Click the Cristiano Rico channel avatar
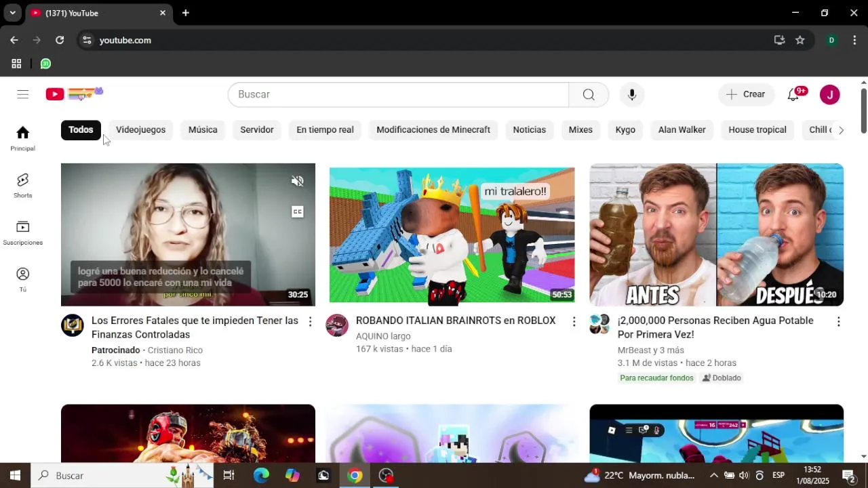Viewport: 868px width, 488px height. (73, 325)
